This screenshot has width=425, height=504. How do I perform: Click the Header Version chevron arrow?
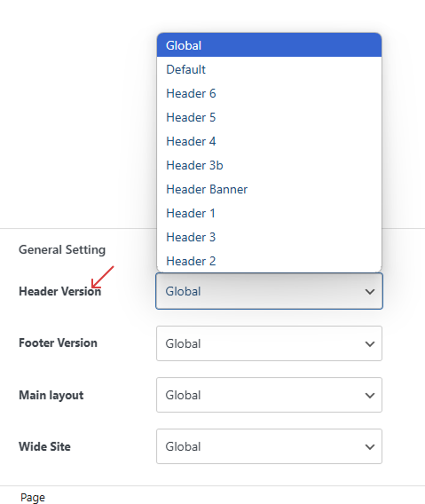[370, 292]
